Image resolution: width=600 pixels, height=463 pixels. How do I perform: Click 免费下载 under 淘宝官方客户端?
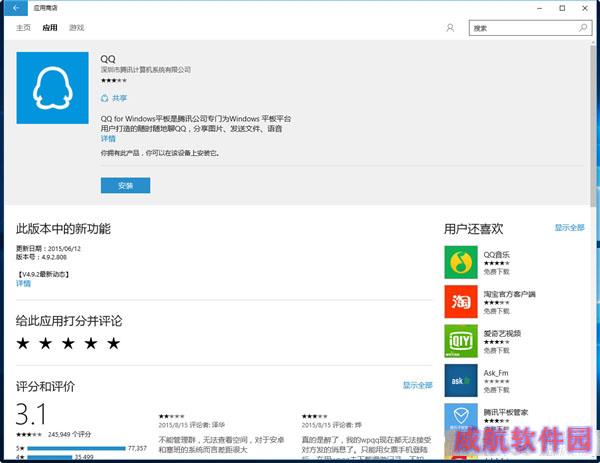496,311
